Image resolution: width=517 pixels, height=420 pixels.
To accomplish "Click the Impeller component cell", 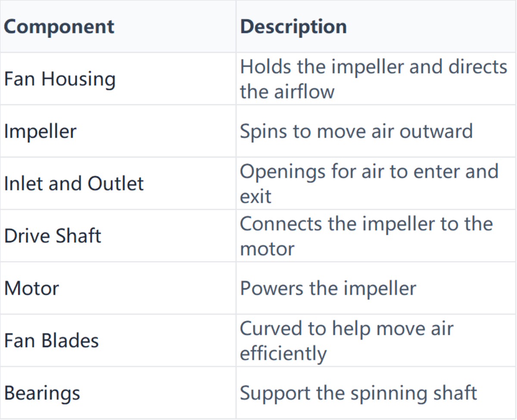I will (40, 131).
